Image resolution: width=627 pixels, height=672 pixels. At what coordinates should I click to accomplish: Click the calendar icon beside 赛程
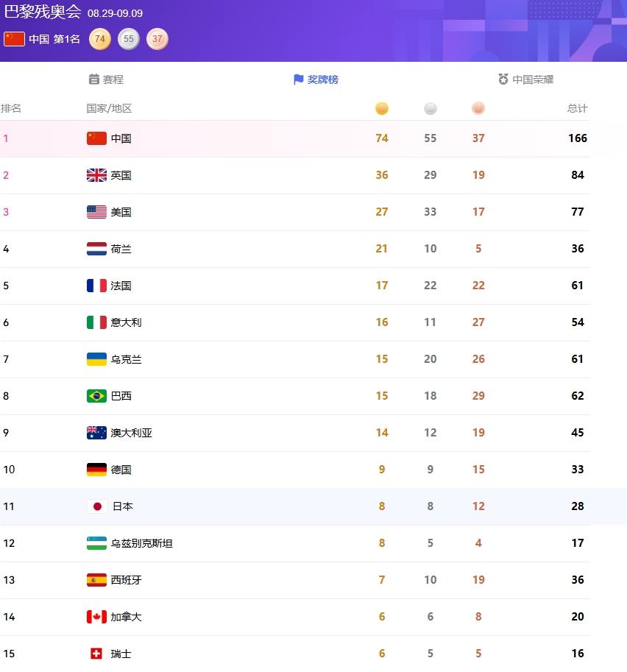tap(94, 79)
